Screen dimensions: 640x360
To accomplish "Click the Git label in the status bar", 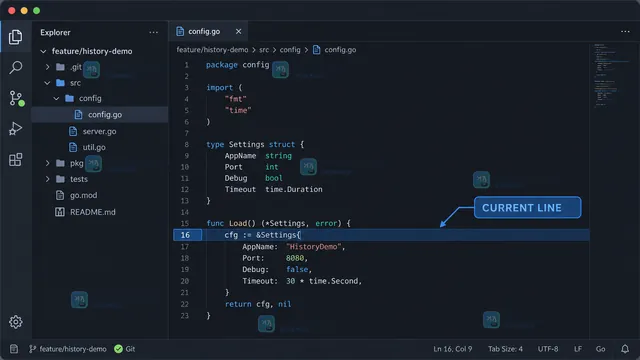I will [130, 349].
